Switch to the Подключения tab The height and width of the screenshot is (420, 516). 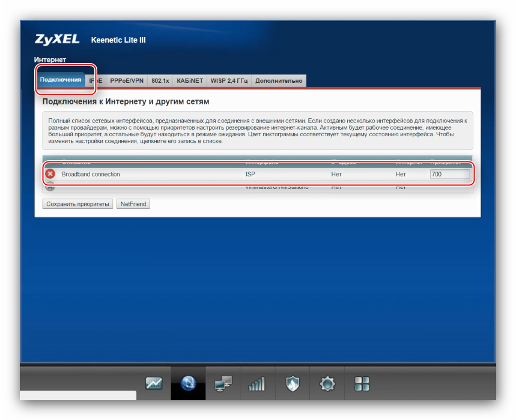pyautogui.click(x=61, y=80)
